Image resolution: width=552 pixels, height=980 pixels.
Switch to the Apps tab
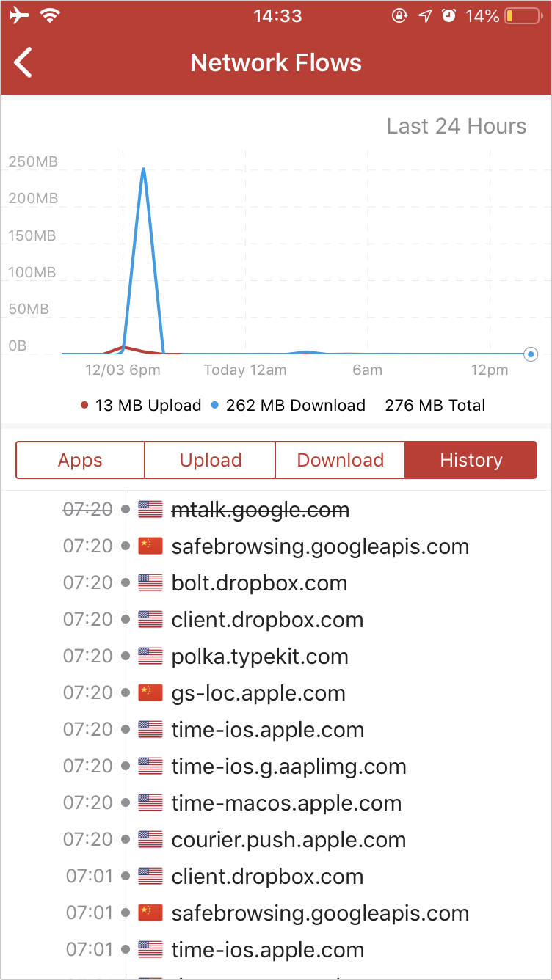click(80, 460)
